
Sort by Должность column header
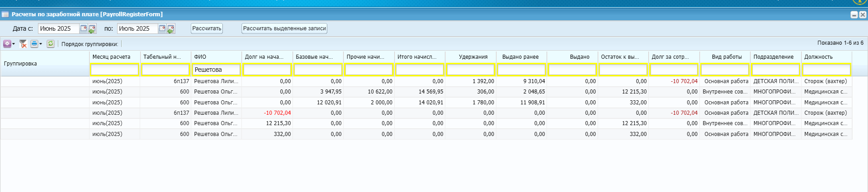pyautogui.click(x=826, y=57)
